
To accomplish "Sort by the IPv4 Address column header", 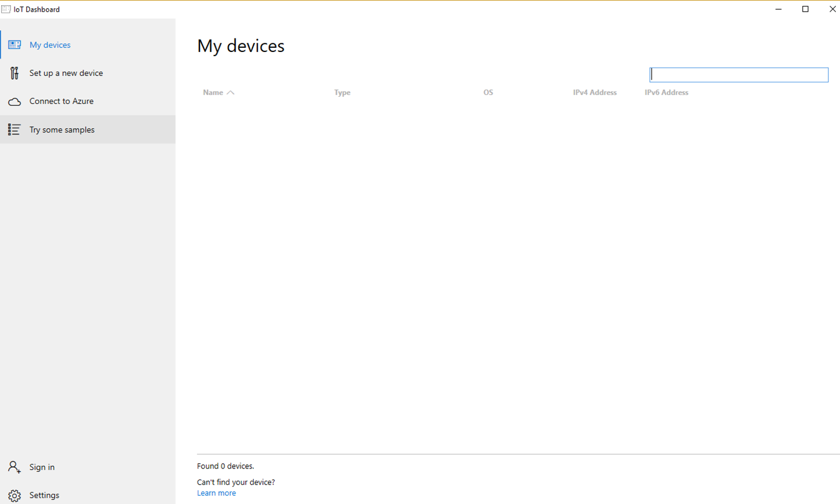I will click(594, 93).
